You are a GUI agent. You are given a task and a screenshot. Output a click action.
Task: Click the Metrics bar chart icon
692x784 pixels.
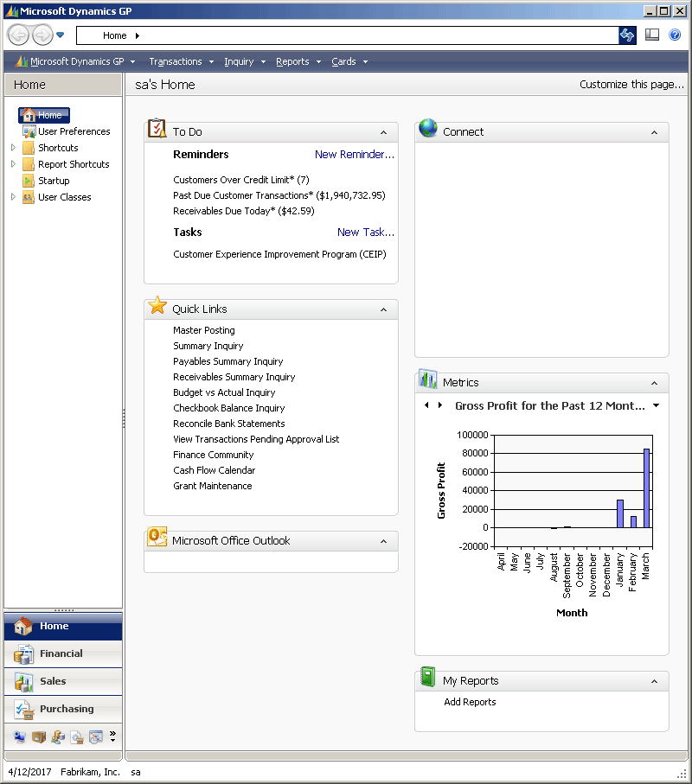click(428, 379)
